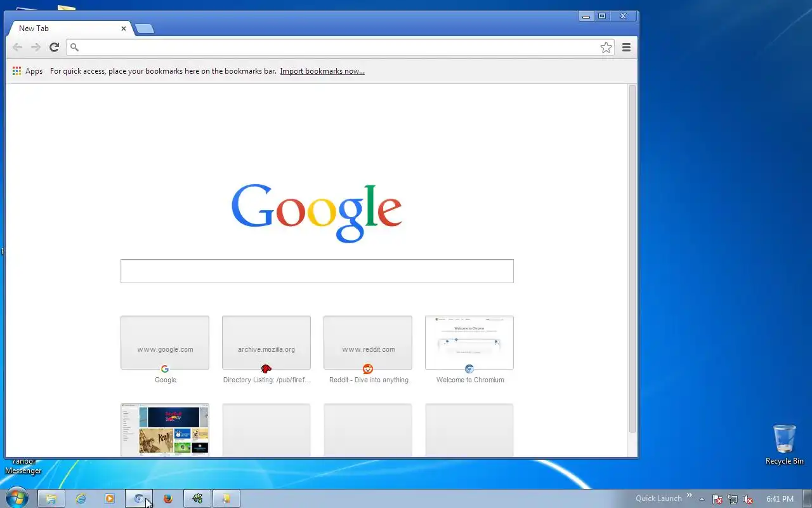This screenshot has width=812, height=508.
Task: Close the New Tab tab
Action: tap(124, 28)
